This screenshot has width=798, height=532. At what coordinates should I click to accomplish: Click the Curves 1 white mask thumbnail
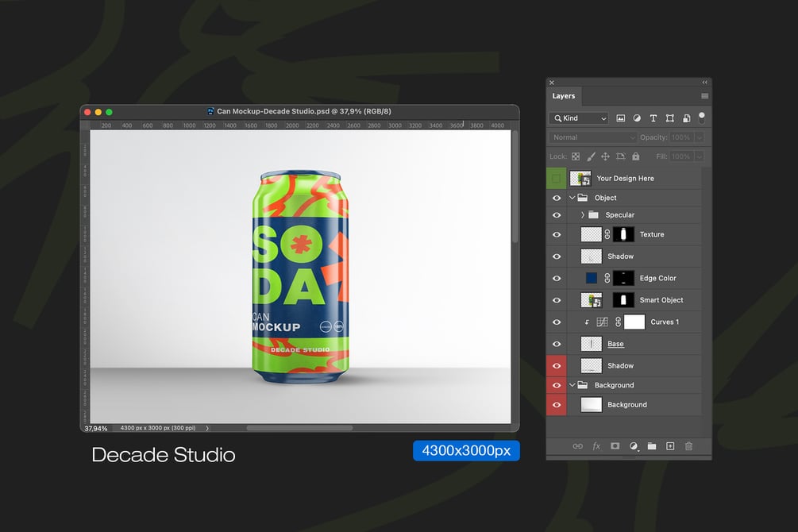[634, 322]
